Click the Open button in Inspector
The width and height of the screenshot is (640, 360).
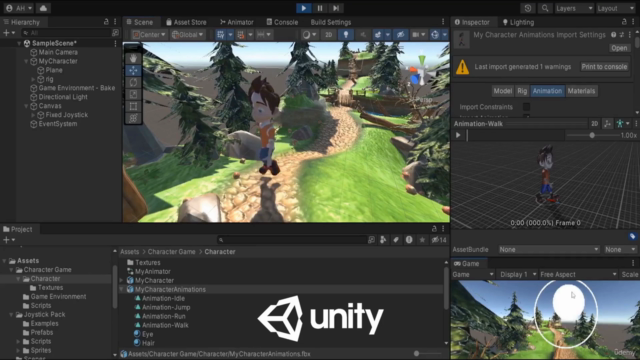(x=619, y=48)
